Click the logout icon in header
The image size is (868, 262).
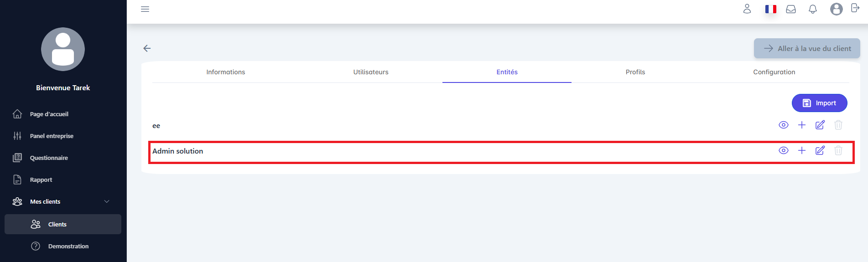pos(855,8)
